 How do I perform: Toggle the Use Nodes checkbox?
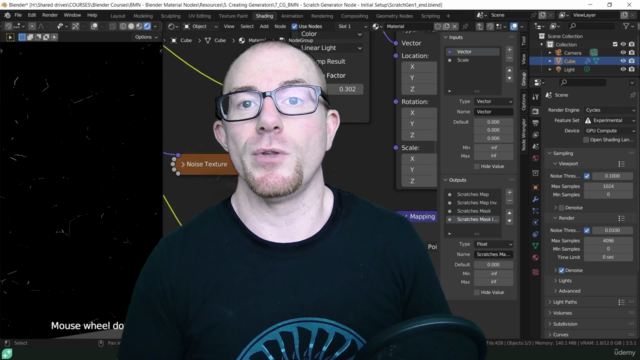(294, 26)
